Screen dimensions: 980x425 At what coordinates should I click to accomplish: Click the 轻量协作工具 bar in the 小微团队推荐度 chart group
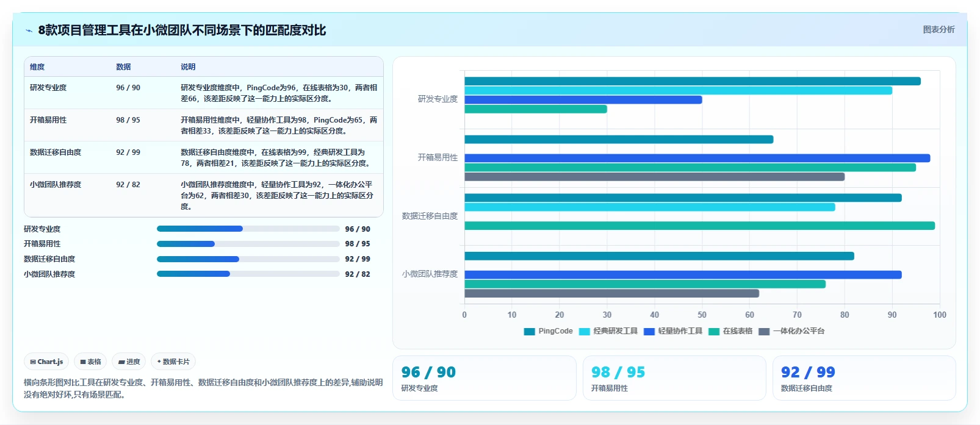click(x=683, y=275)
